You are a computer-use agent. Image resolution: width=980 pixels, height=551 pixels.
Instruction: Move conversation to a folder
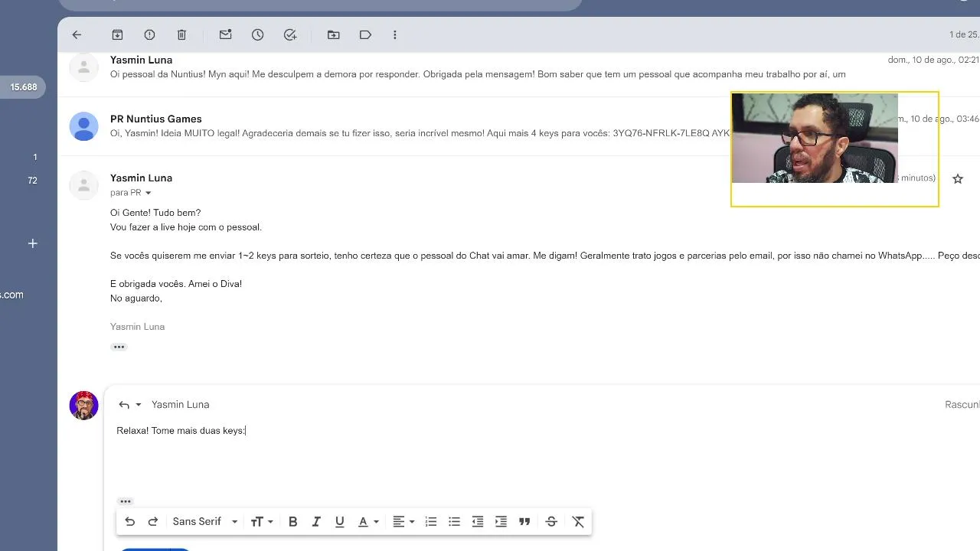pos(333,35)
